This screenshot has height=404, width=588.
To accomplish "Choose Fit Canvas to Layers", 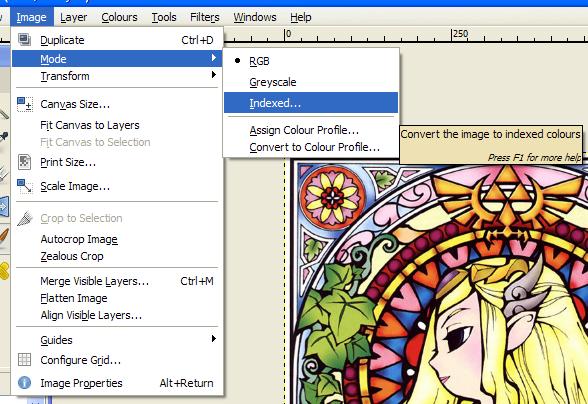I will coord(117,125).
